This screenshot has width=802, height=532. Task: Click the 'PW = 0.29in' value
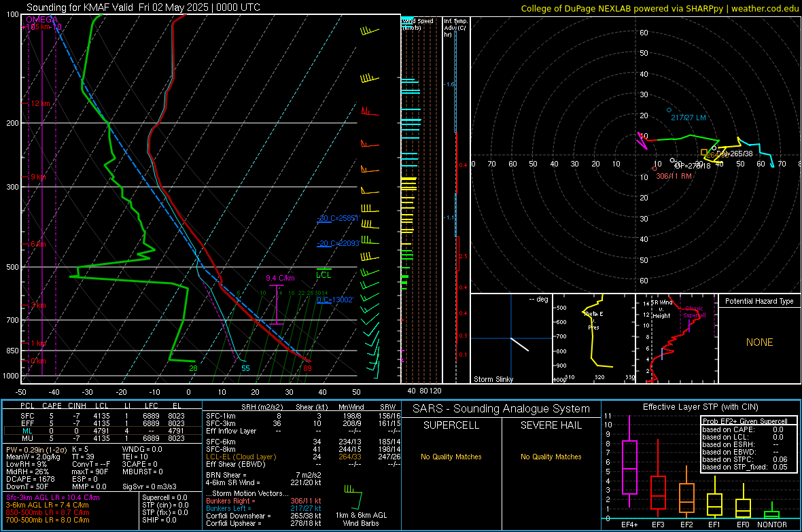[35, 449]
